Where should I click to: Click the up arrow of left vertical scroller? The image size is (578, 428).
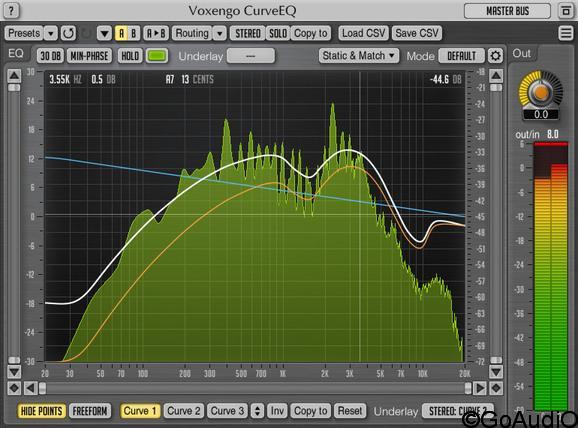point(14,76)
